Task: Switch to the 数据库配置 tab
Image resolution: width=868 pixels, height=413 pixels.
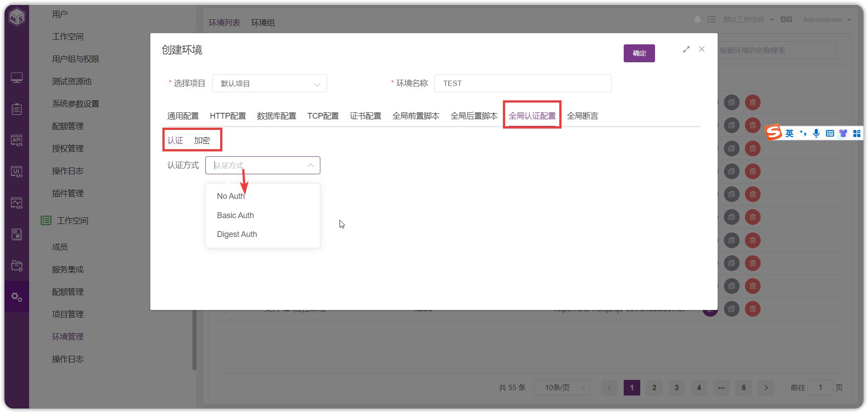Action: (x=277, y=116)
